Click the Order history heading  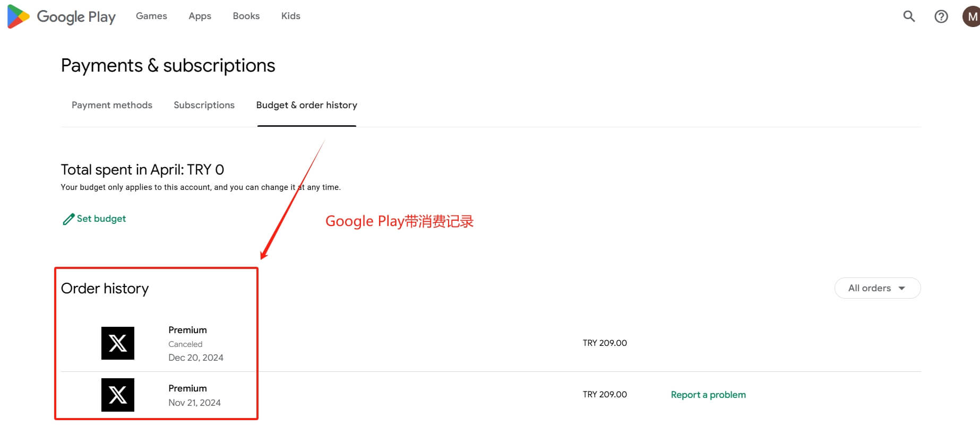105,289
